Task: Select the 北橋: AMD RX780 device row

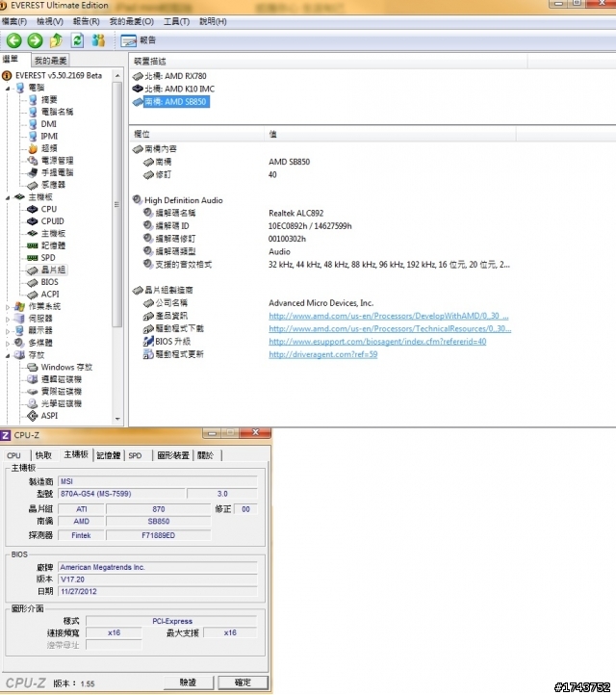Action: 169,76
